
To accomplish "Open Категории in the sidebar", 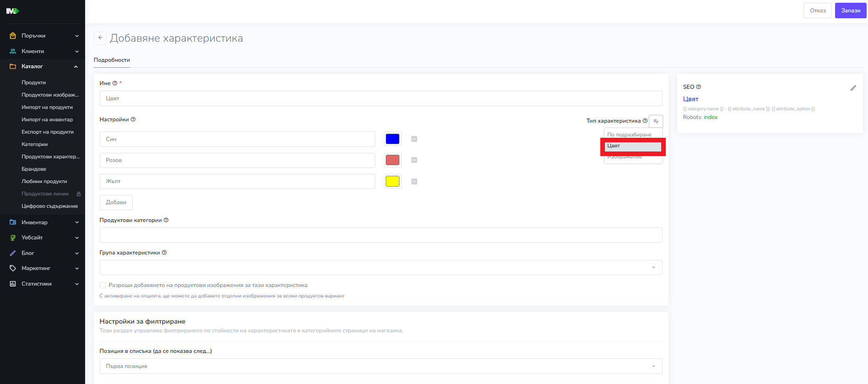I will pyautogui.click(x=34, y=144).
